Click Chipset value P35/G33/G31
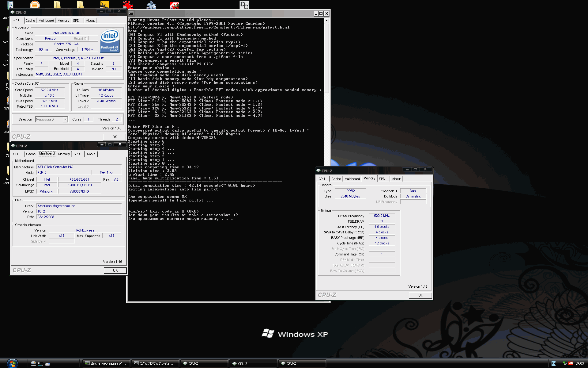This screenshot has height=368, width=588. coord(79,179)
